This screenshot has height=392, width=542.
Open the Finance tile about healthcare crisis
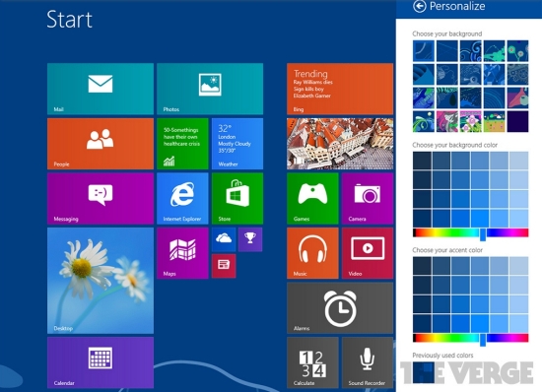tap(182, 144)
